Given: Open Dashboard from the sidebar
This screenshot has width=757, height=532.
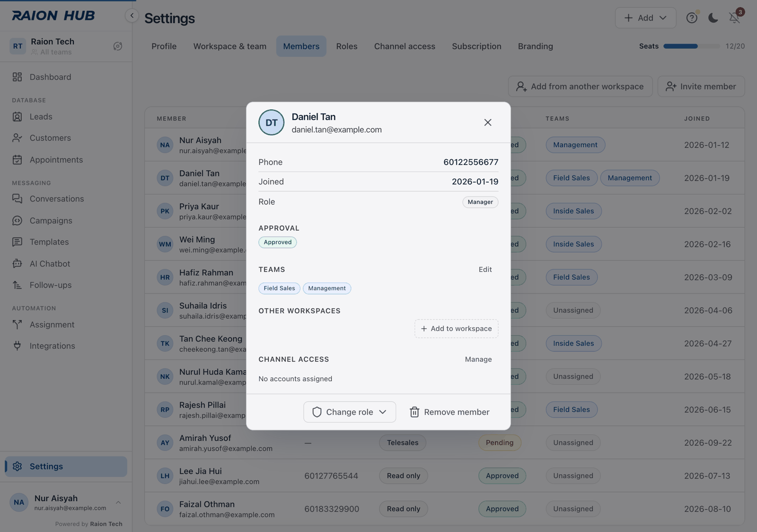Looking at the screenshot, I should pyautogui.click(x=66, y=77).
